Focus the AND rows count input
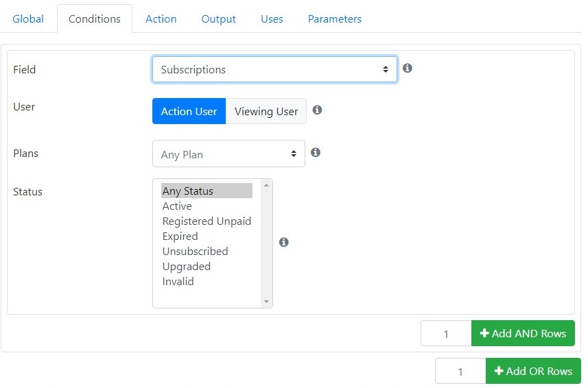This screenshot has height=388, width=588. (x=446, y=333)
